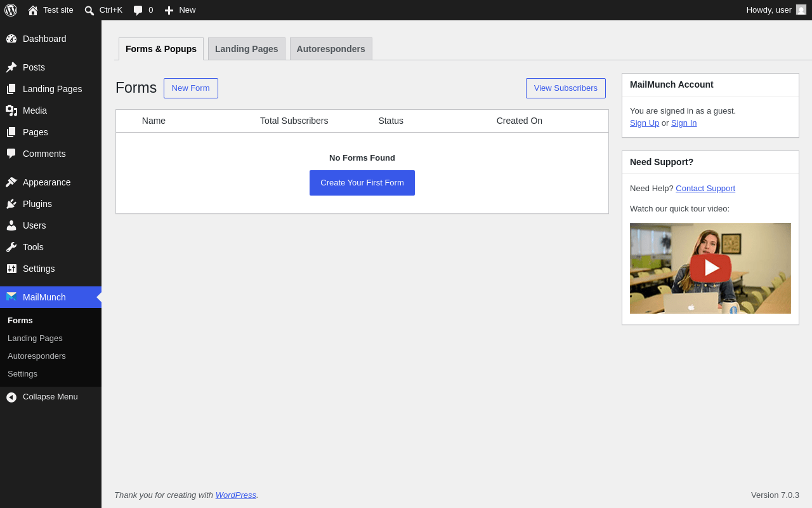Open the Appearance menu label
The width and height of the screenshot is (812, 508).
point(47,182)
